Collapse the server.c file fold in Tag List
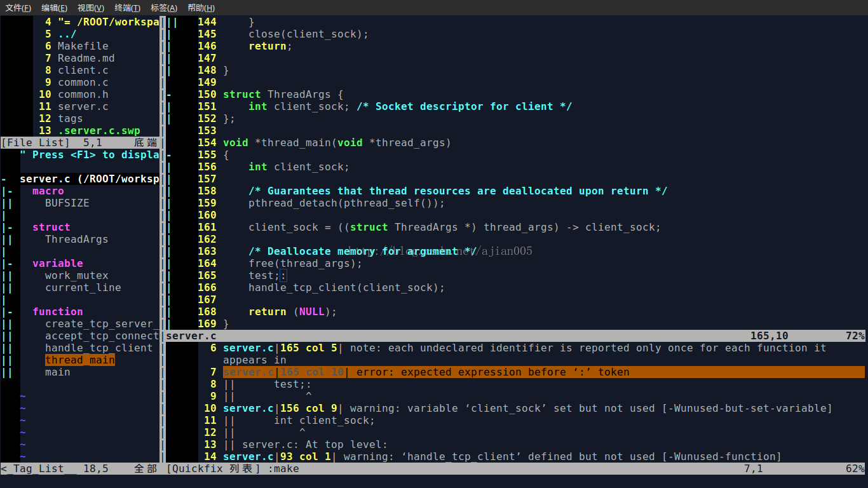Screen dimensions: 868x488 coord(4,179)
